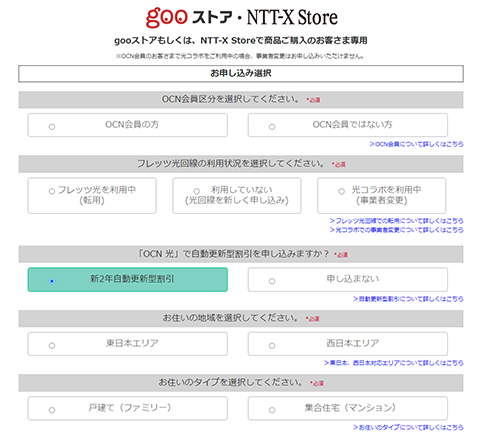Pick 西日本エリア radio button

(x=272, y=345)
